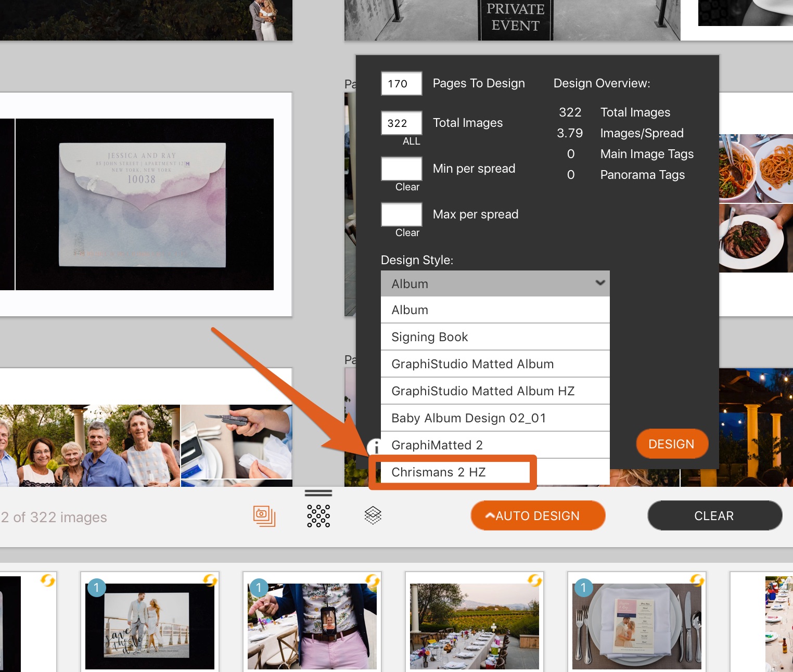Expand the Design Style dropdown arrow

(600, 283)
